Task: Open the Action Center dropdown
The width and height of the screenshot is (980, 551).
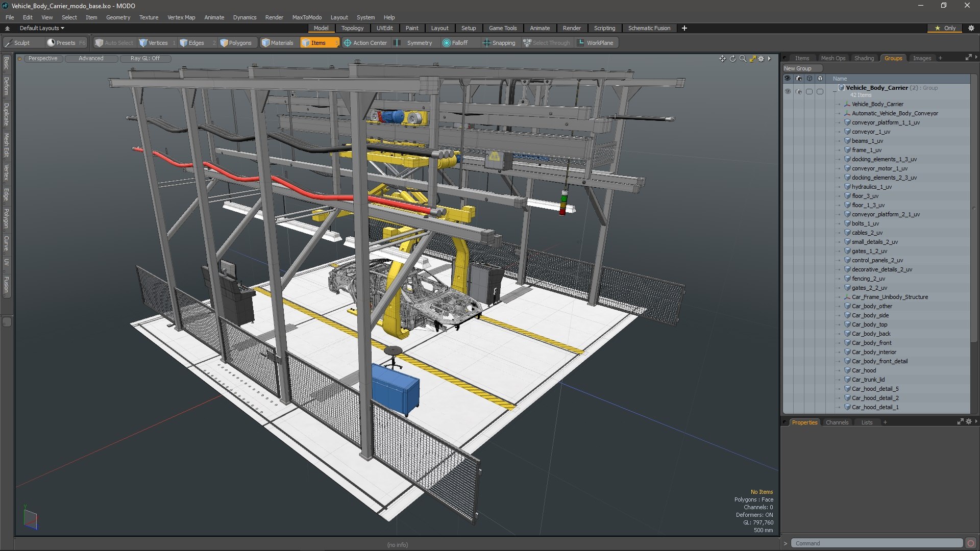Action: (x=365, y=43)
